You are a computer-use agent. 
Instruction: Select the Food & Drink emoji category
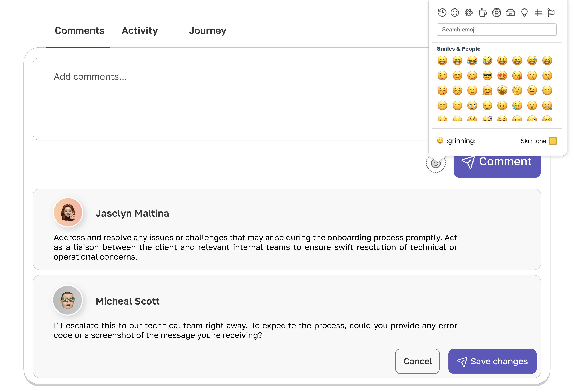[483, 12]
